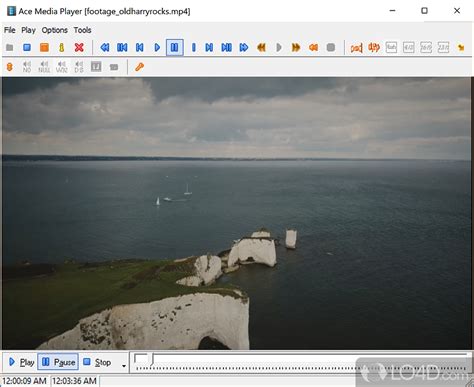Click the gray framed-square toolbar icon
Viewport: 474px width, 387px height.
point(96,67)
